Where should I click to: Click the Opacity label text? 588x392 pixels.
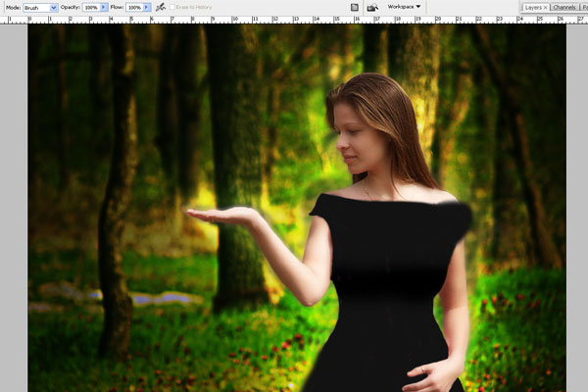[71, 7]
